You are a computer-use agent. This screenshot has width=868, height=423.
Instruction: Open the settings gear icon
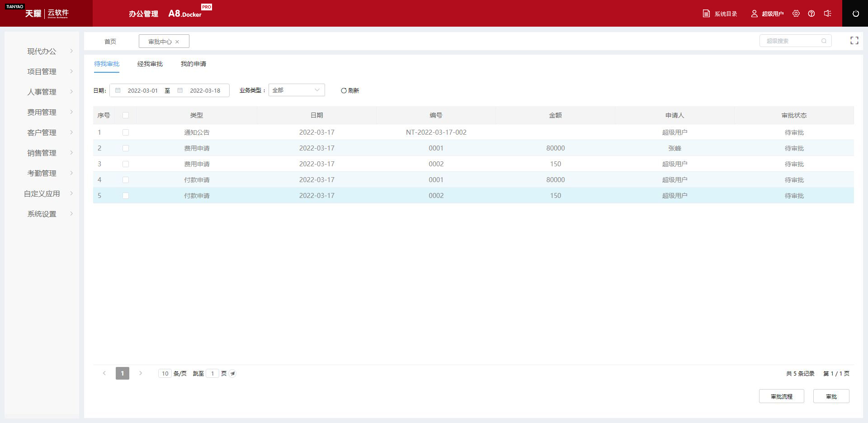(796, 14)
